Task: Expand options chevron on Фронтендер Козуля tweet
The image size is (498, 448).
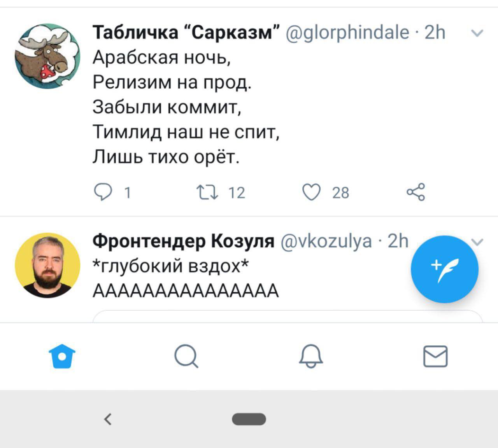Action: coord(478,242)
